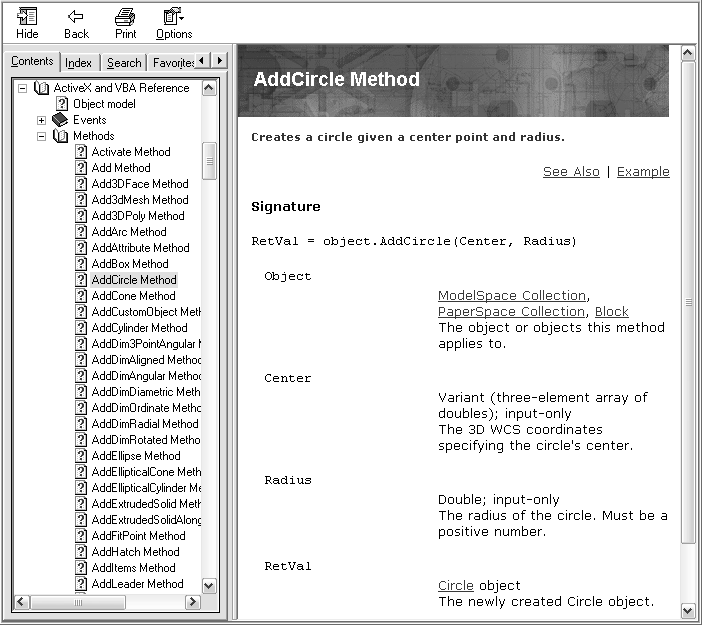Open AddDimOrdinate Method topic

(146, 408)
